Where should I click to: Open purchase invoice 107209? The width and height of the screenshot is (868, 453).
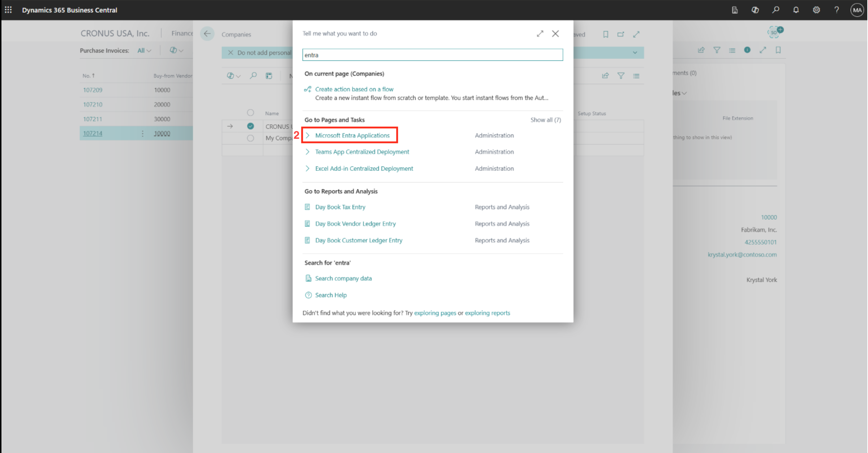(x=93, y=90)
